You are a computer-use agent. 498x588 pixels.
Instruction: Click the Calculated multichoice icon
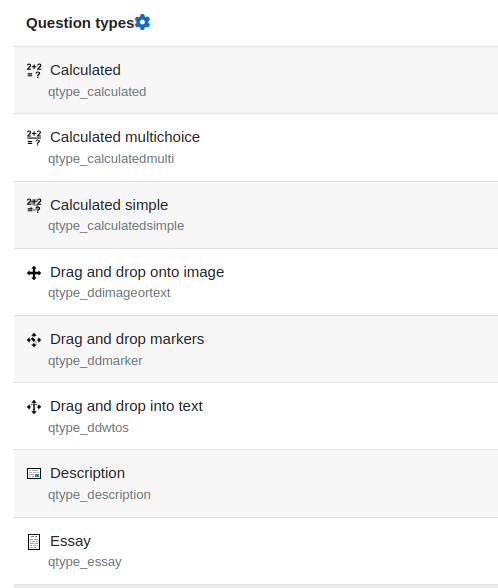click(34, 137)
